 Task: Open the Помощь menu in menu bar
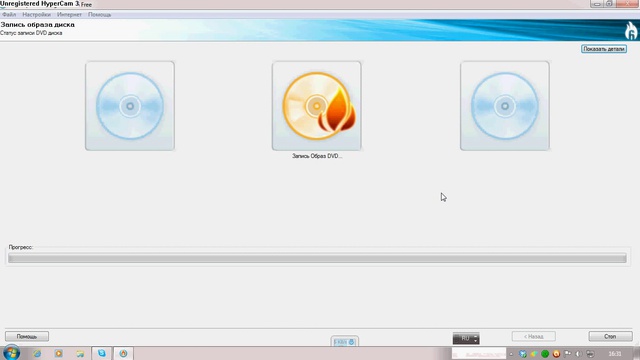[x=99, y=15]
